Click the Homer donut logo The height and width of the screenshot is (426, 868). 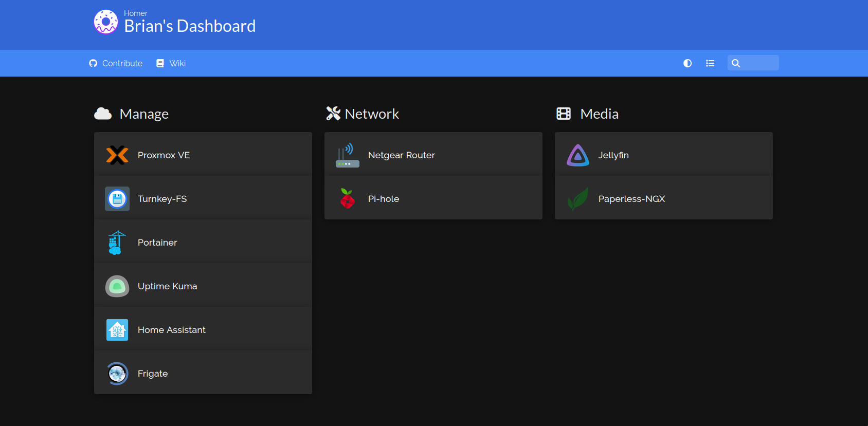tap(106, 22)
